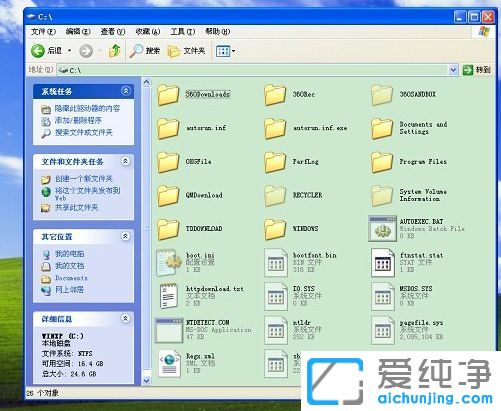Click the 添加/删除程序 link
This screenshot has width=501, height=411.
78,120
